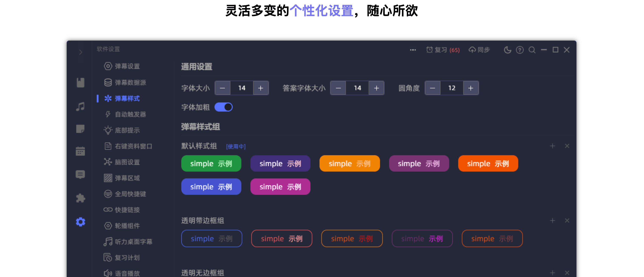Viewport: 644px width, 277px height.
Task: Select the dark purple simple 示例 style
Action: (281, 164)
